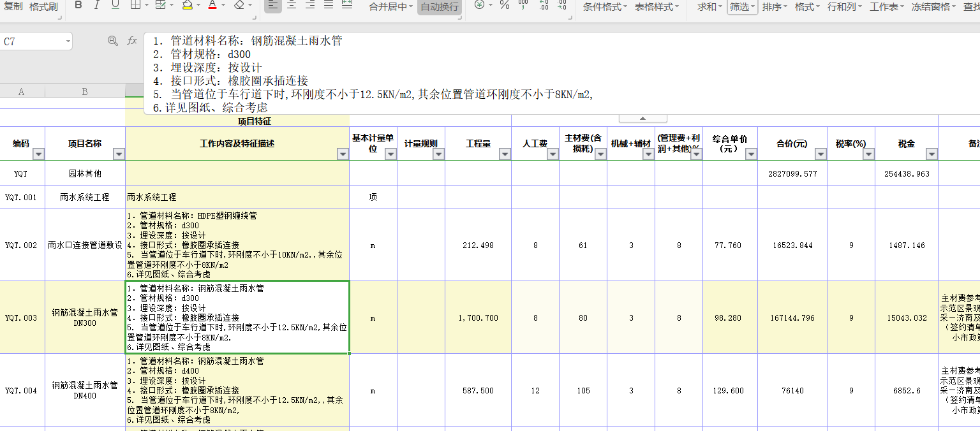
Task: Open filter for 税金 column
Action: 932,154
